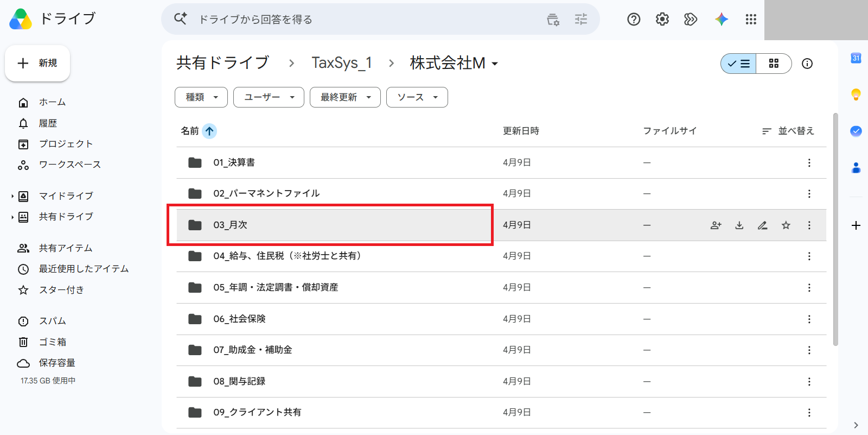The image size is (868, 435).
Task: Open more actions for 04_給与、住民税
Action: coord(809,256)
